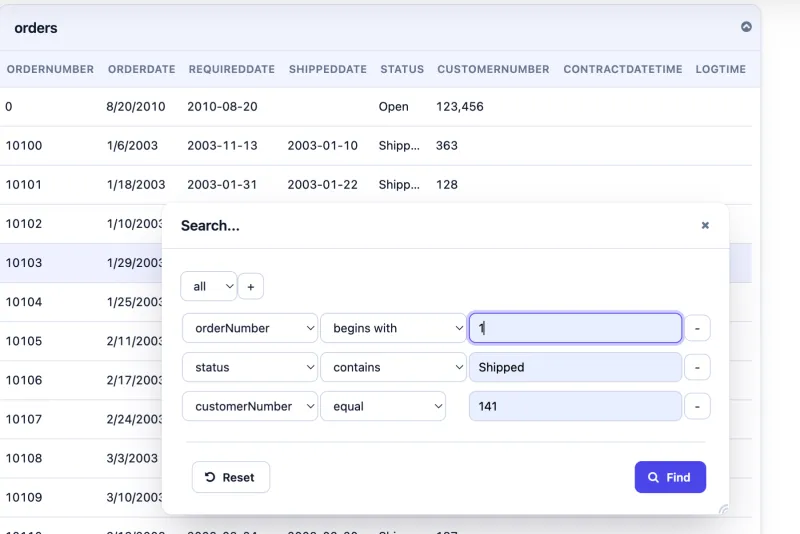800x534 pixels.
Task: Focus the orderNumber value input
Action: click(x=575, y=328)
